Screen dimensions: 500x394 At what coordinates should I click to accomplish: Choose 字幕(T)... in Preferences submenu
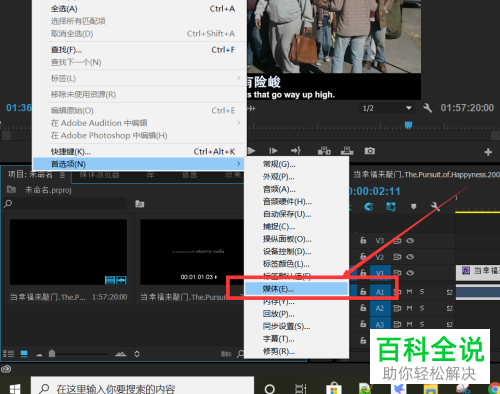pyautogui.click(x=297, y=339)
